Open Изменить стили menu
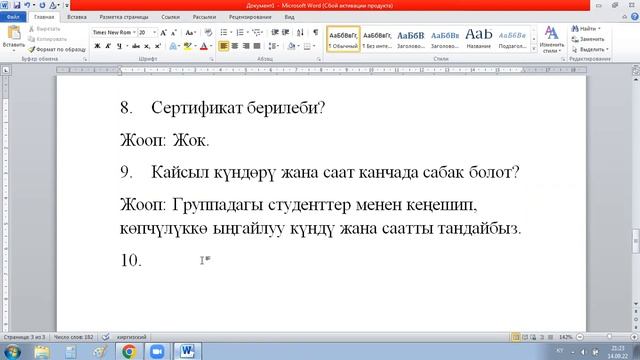This screenshot has width=640, height=360. point(551,40)
